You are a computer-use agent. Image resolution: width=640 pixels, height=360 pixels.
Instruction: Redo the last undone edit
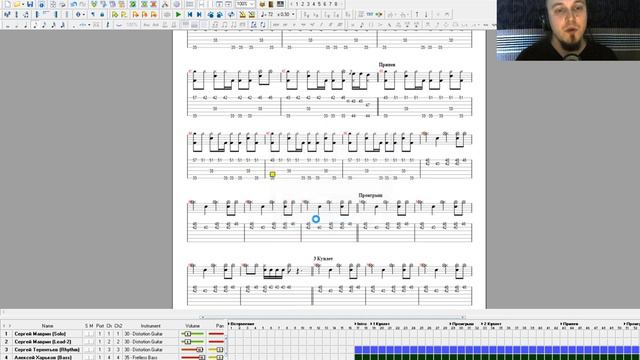(x=83, y=4)
